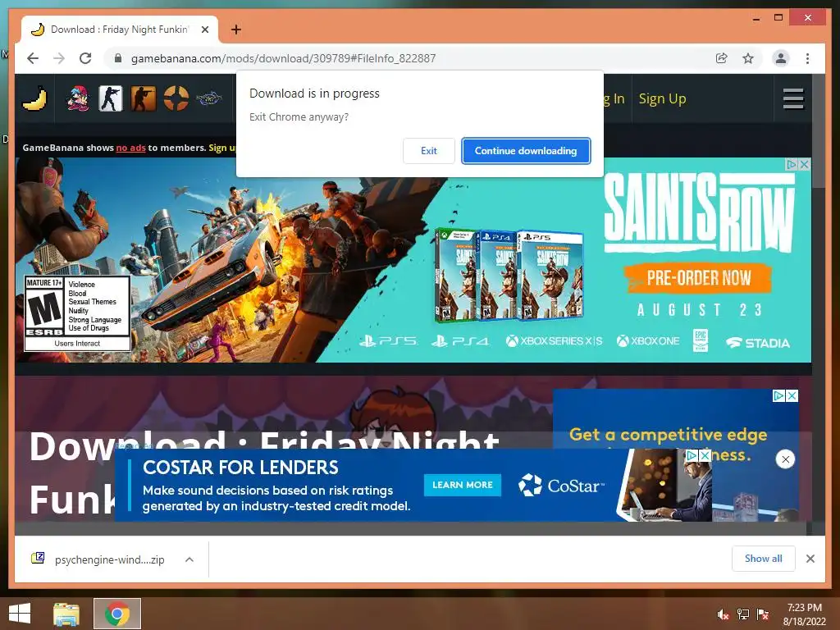Image resolution: width=840 pixels, height=630 pixels.
Task: Click the GameBanana banana logo
Action: point(34,98)
